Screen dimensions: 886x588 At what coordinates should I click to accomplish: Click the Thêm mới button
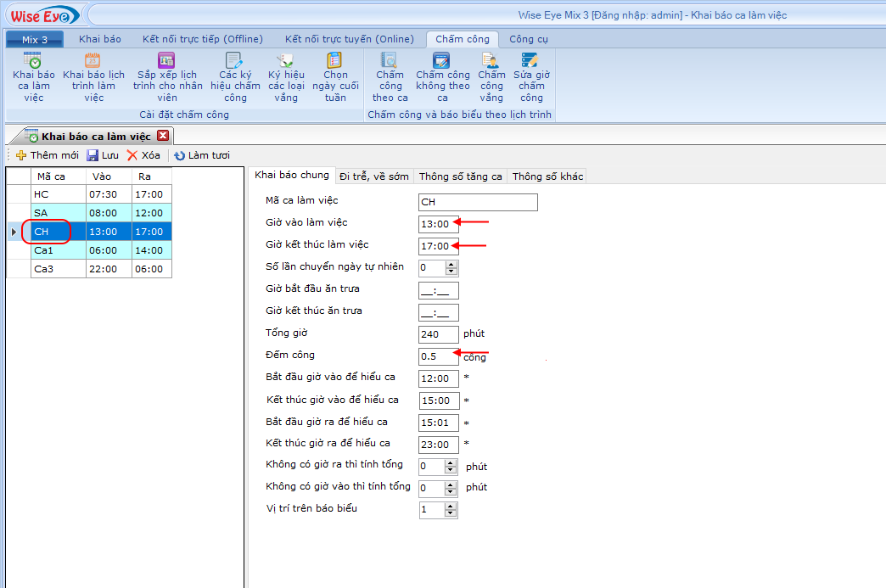(x=48, y=155)
